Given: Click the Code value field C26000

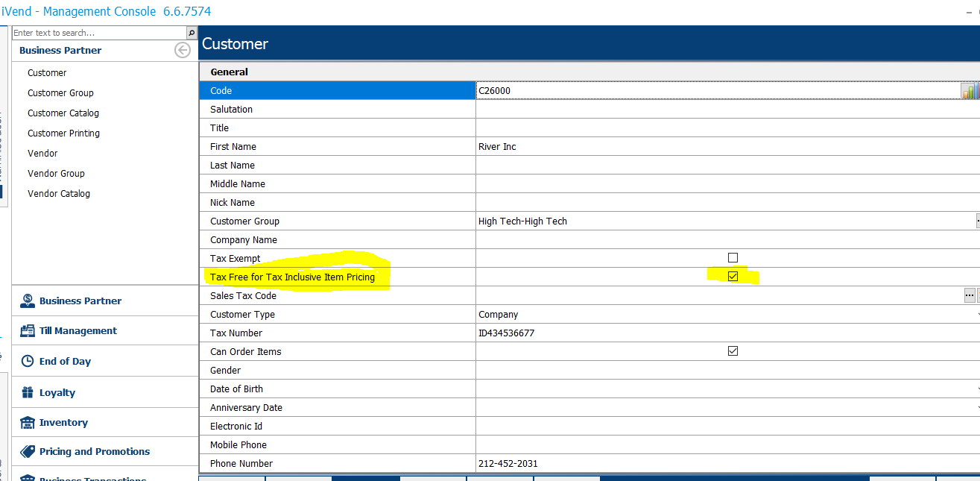Looking at the screenshot, I should point(718,91).
